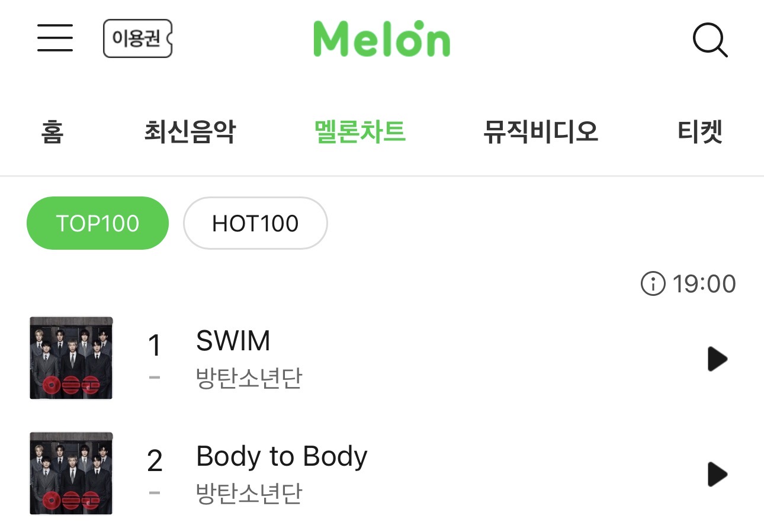Select the 멜론차트 tab
Image resolution: width=764 pixels, height=532 pixels.
point(360,131)
